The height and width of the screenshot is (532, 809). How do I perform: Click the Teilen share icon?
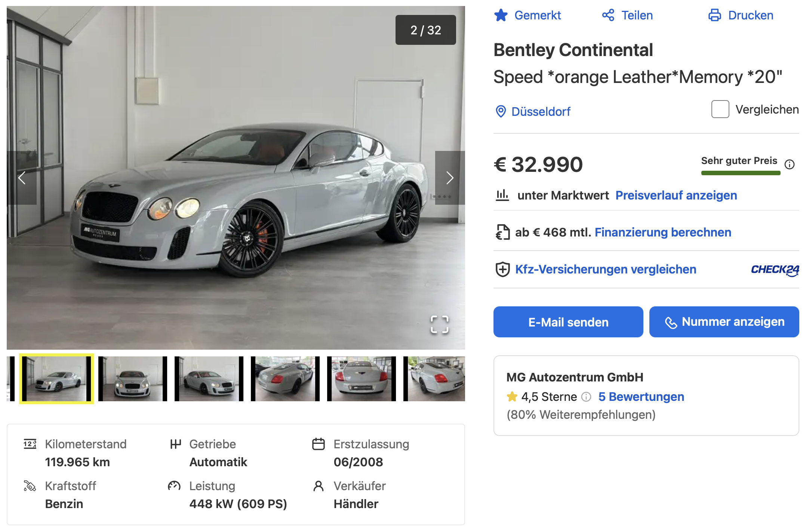608,15
